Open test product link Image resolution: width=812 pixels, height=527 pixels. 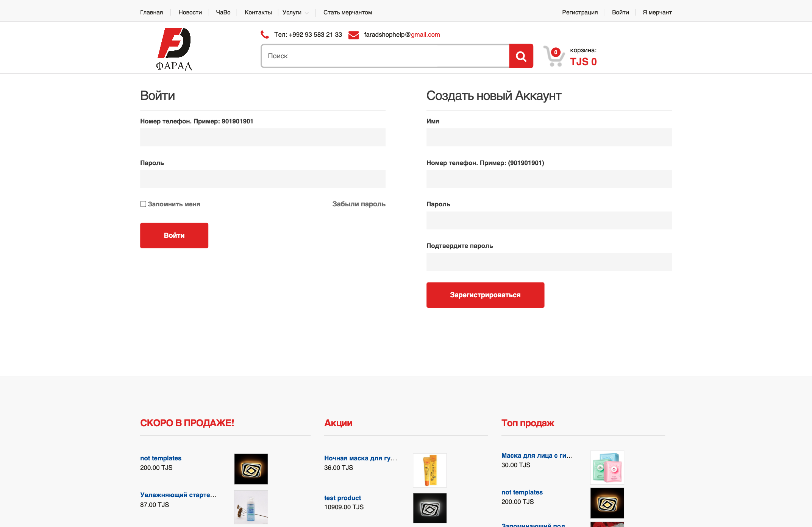pos(342,498)
